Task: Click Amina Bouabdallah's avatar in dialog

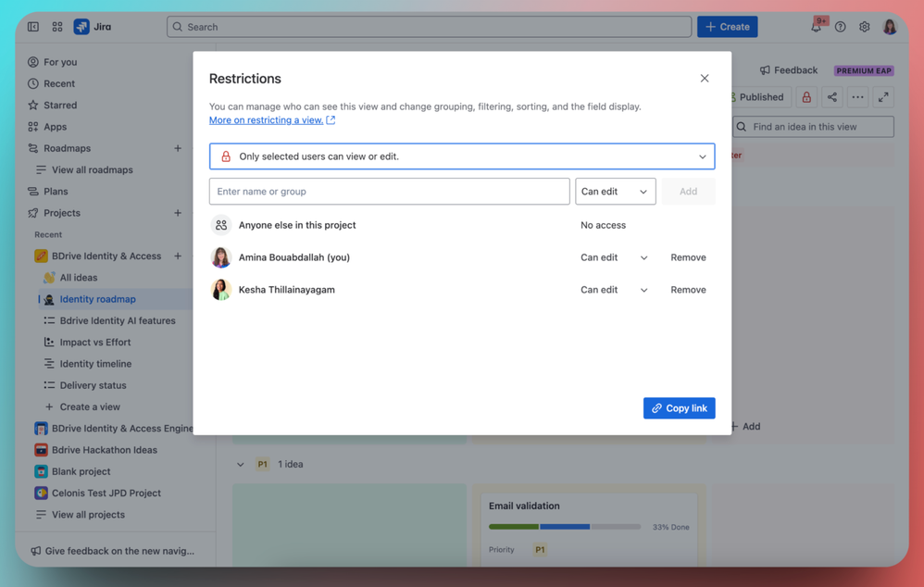Action: click(221, 257)
